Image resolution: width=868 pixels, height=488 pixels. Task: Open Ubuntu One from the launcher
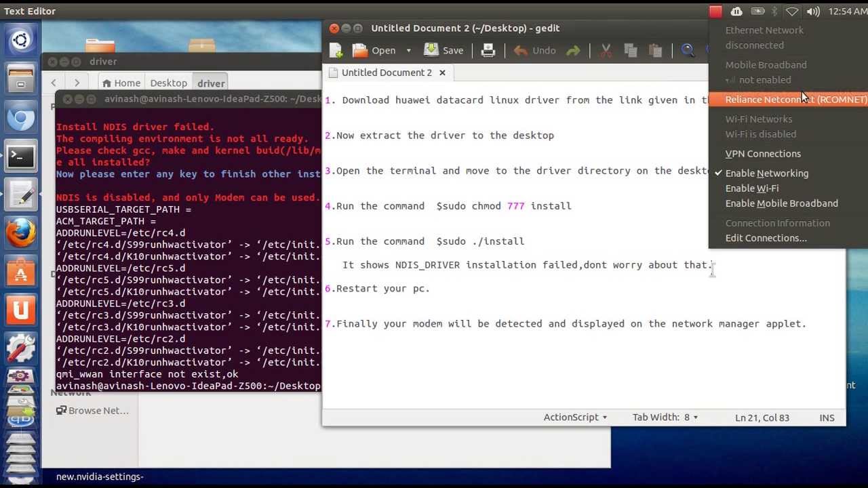pos(20,311)
